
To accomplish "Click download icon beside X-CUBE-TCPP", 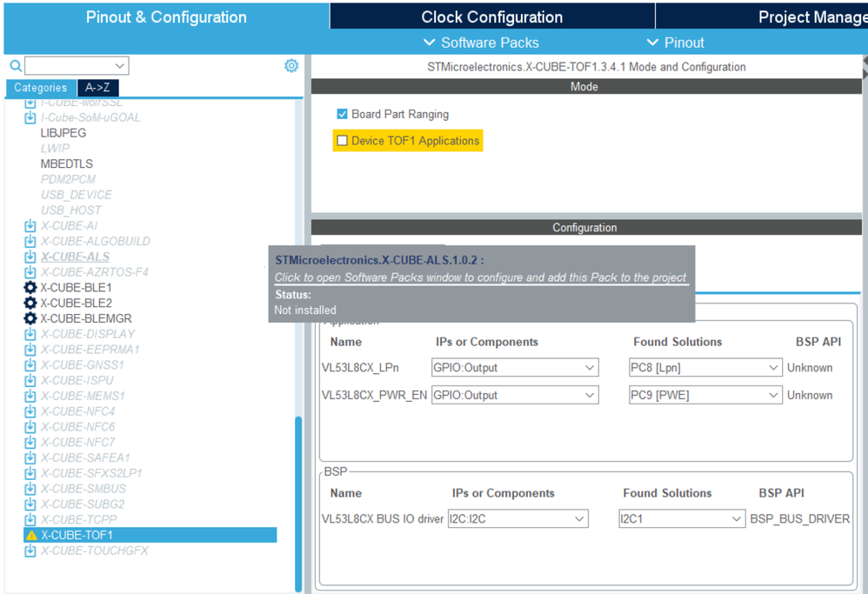I will pos(30,520).
